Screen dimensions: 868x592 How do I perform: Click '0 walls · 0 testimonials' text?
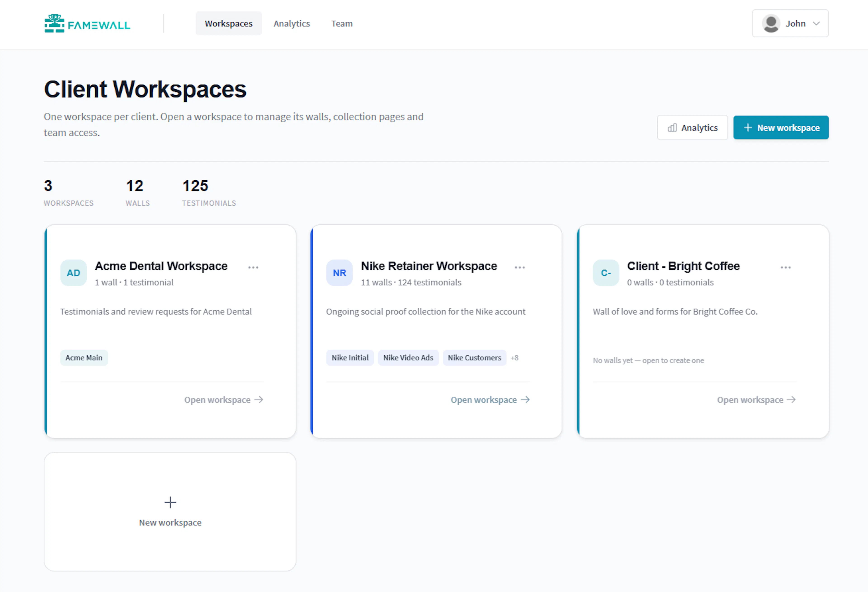click(x=670, y=283)
